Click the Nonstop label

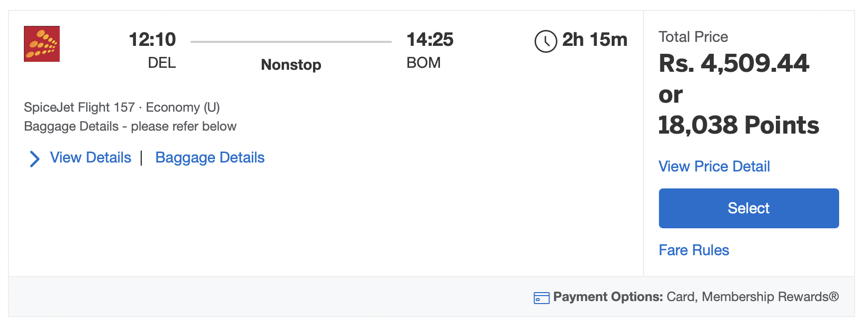tap(291, 65)
